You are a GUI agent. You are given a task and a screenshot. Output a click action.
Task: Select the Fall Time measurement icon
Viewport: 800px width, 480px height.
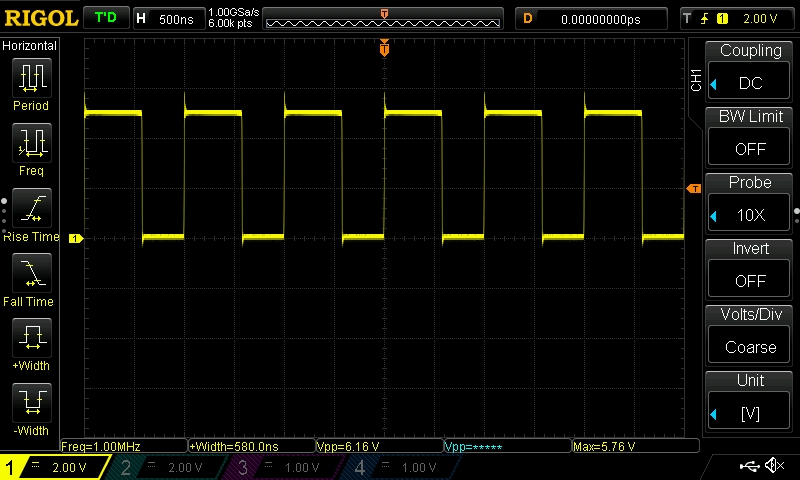32,273
